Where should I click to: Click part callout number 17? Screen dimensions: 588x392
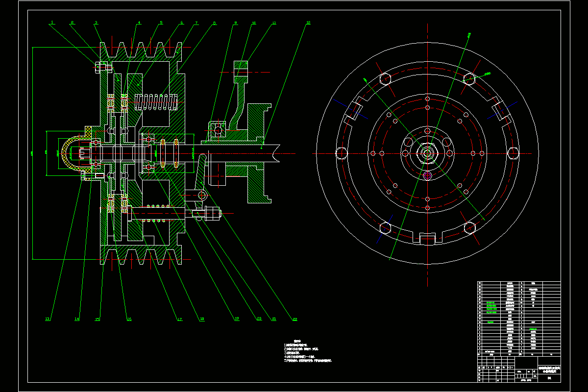(x=180, y=319)
